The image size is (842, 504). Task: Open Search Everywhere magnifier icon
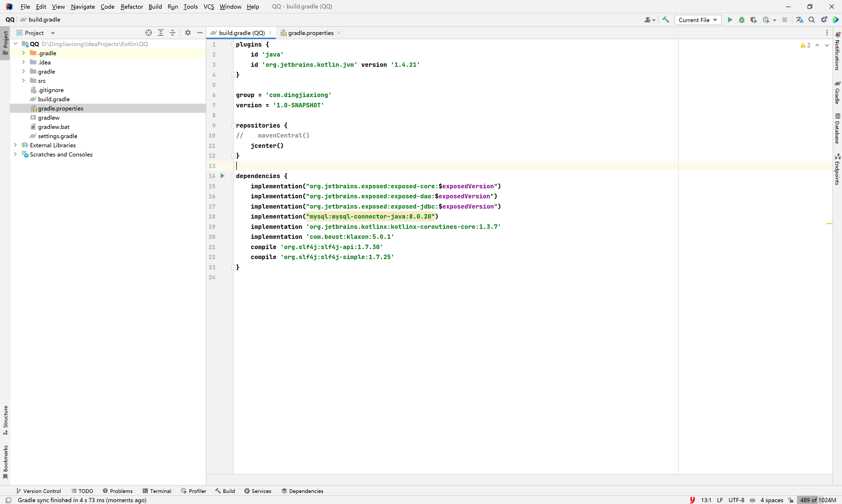[811, 20]
